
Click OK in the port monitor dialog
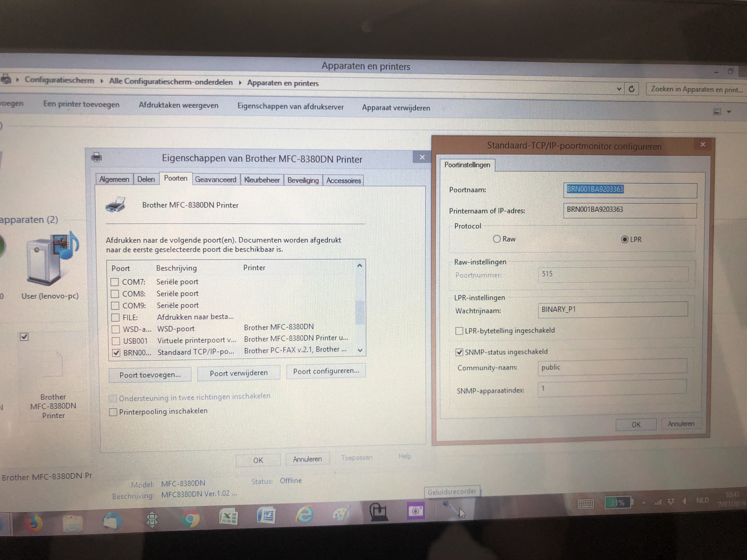click(x=636, y=424)
